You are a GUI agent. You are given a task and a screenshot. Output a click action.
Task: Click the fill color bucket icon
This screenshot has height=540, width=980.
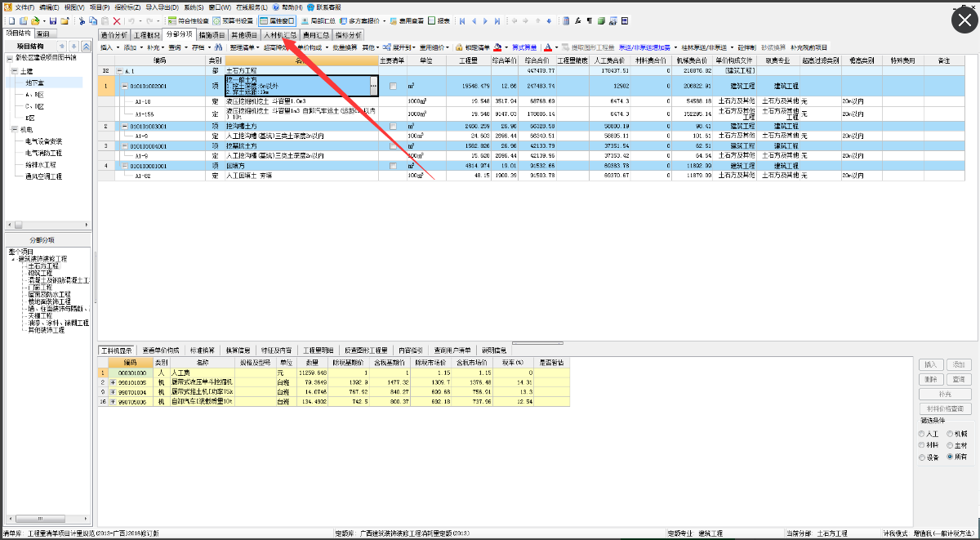(x=497, y=47)
